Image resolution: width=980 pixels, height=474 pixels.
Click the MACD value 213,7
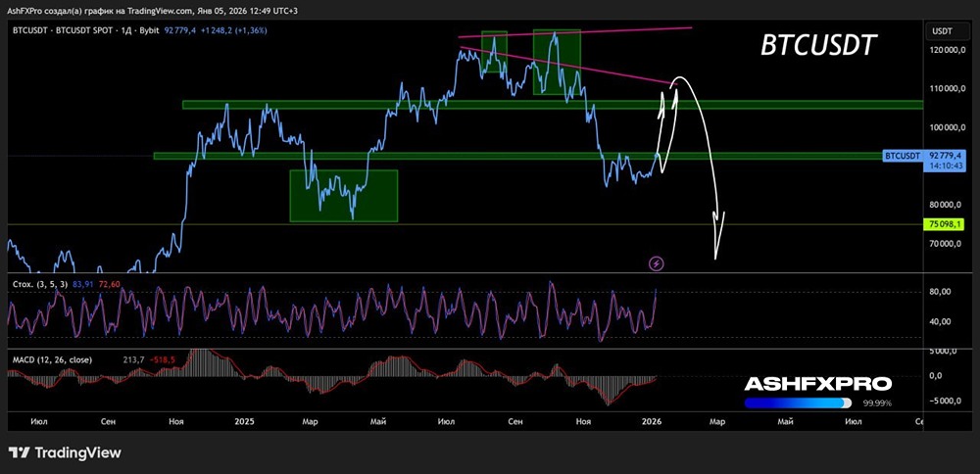coord(133,359)
